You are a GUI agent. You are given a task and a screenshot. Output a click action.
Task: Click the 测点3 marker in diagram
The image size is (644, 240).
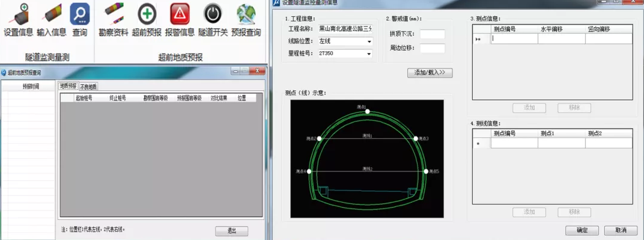416,138
